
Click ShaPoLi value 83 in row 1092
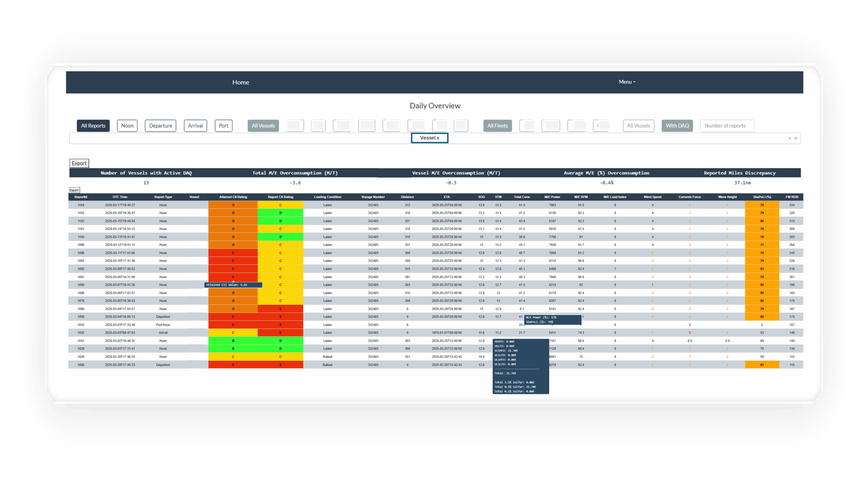pos(762,269)
